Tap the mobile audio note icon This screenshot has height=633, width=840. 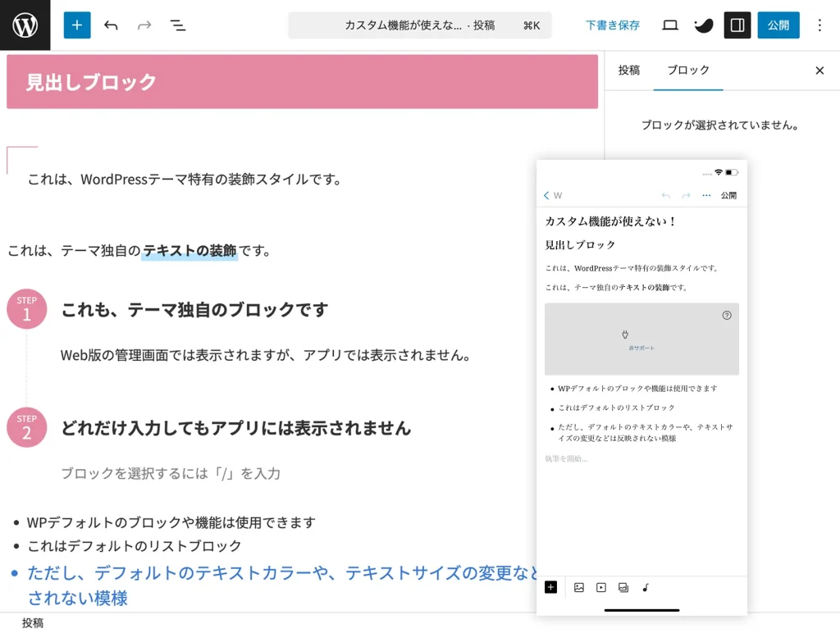646,587
